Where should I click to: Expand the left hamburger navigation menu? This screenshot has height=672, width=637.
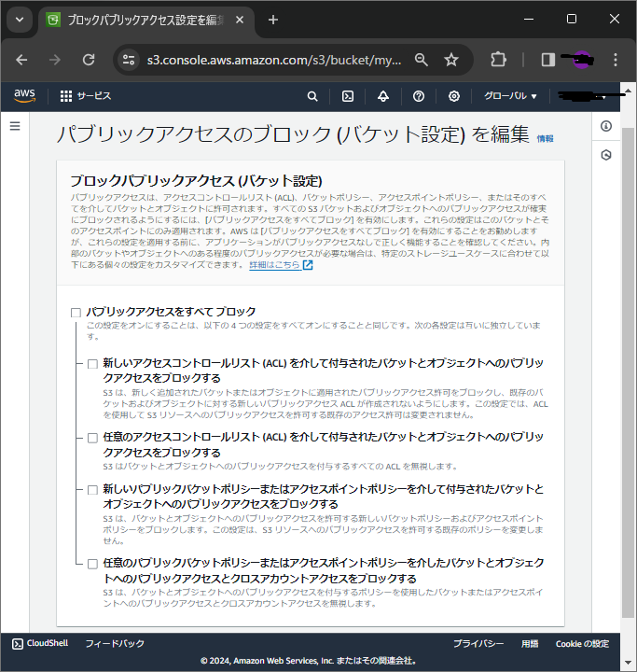(x=15, y=126)
